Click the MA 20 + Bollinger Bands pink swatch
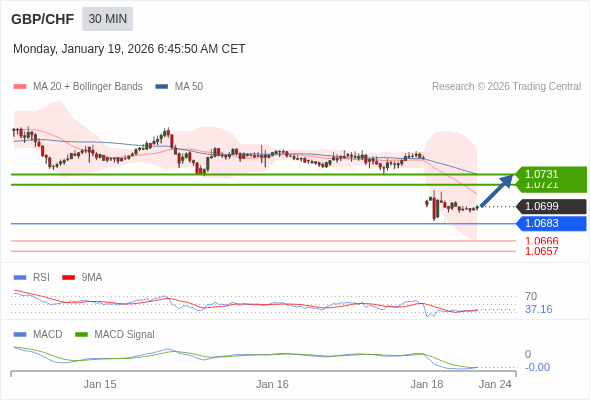This screenshot has height=400, width=590. (x=20, y=87)
